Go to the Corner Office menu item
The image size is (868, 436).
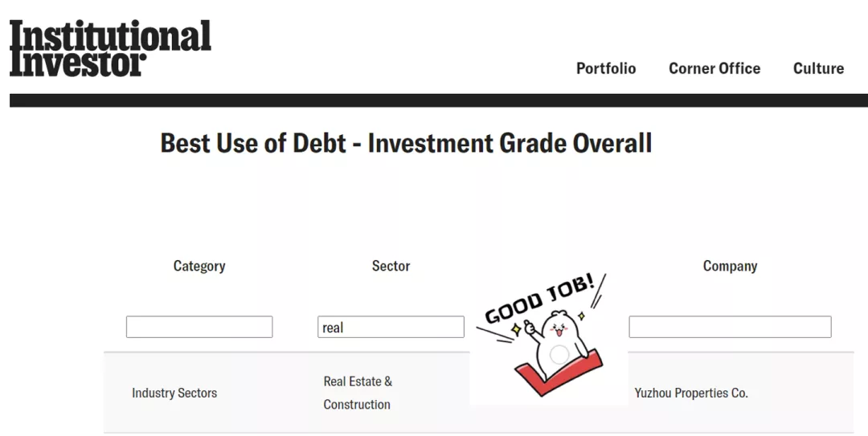coord(714,69)
